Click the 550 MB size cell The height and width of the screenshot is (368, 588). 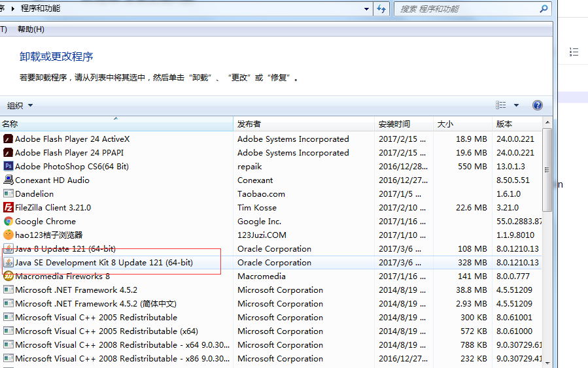[472, 167]
